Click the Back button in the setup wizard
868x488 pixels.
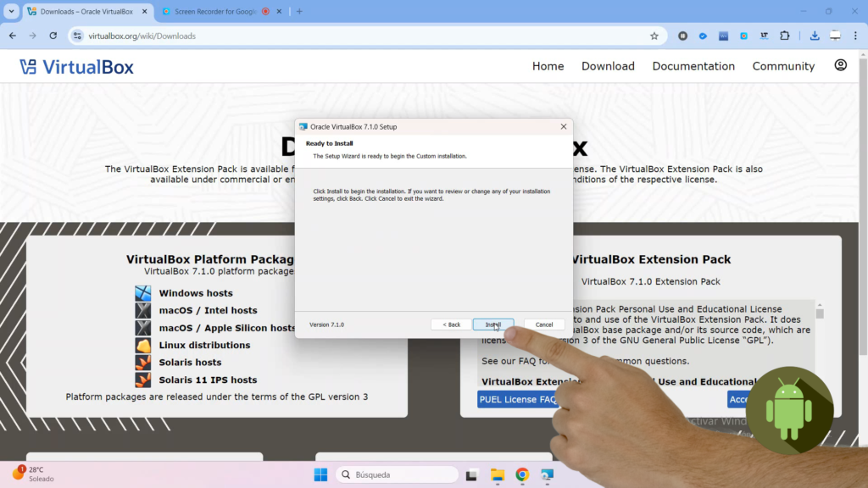coord(451,324)
